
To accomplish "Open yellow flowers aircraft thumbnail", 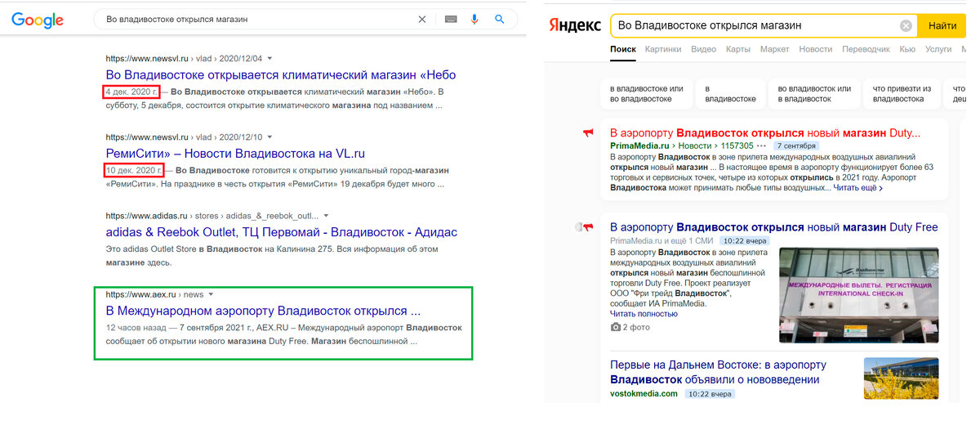I will click(x=901, y=378).
